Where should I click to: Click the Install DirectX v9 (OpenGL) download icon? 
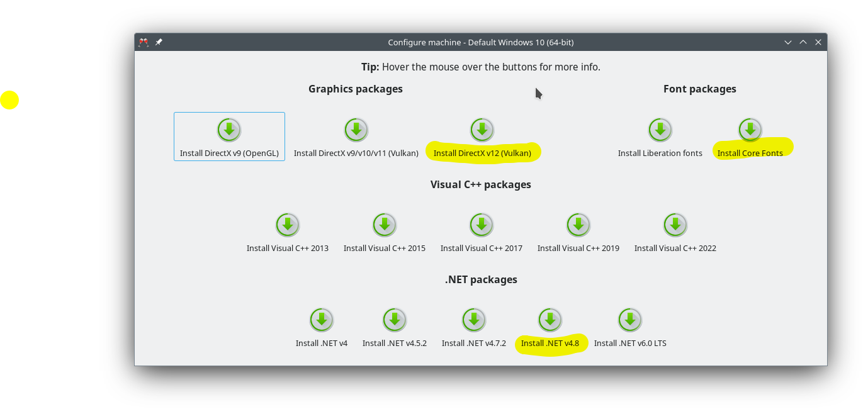[229, 130]
